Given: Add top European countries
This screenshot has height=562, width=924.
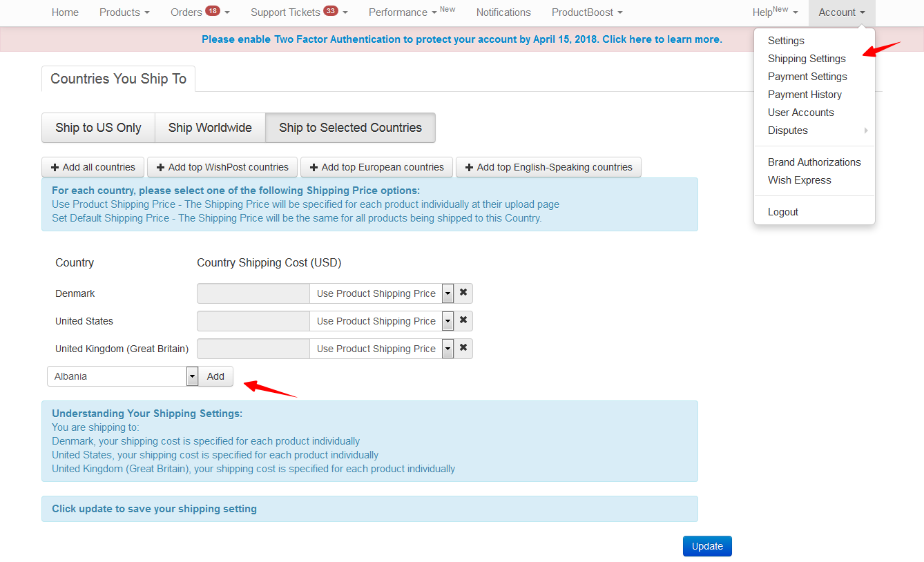Looking at the screenshot, I should 376,167.
